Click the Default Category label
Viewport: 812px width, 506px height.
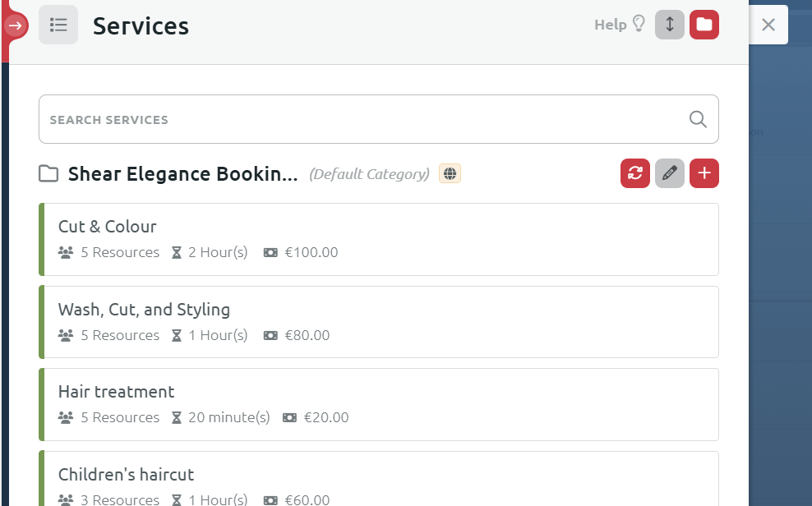[x=369, y=174]
